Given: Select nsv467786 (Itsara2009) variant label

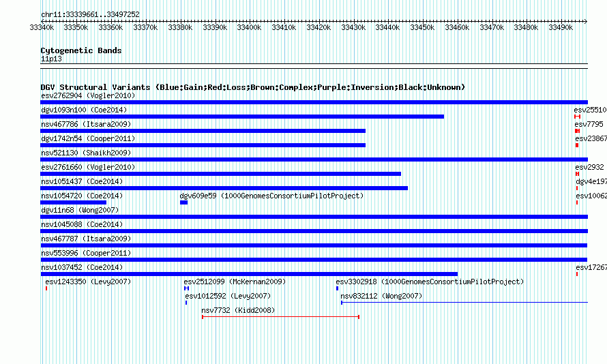Looking at the screenshot, I should (x=86, y=124).
